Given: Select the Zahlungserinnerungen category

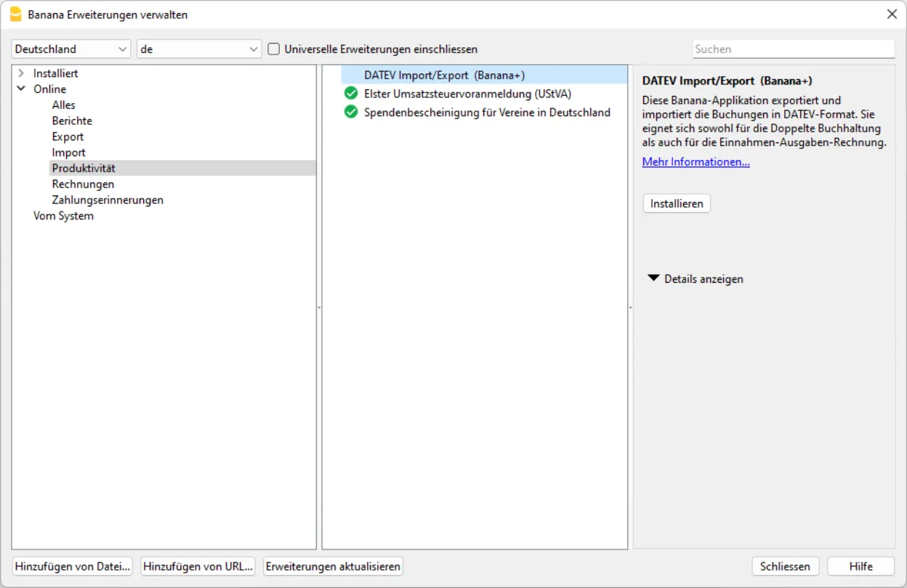Looking at the screenshot, I should point(107,199).
